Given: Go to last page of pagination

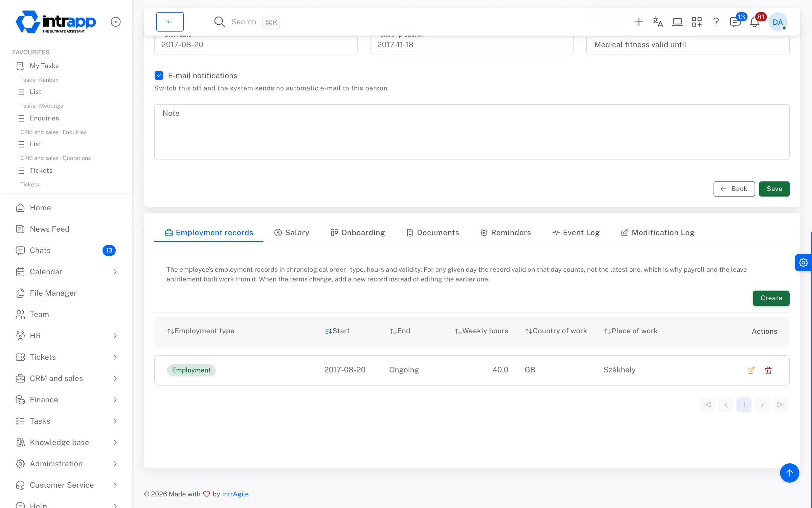Looking at the screenshot, I should tap(780, 405).
